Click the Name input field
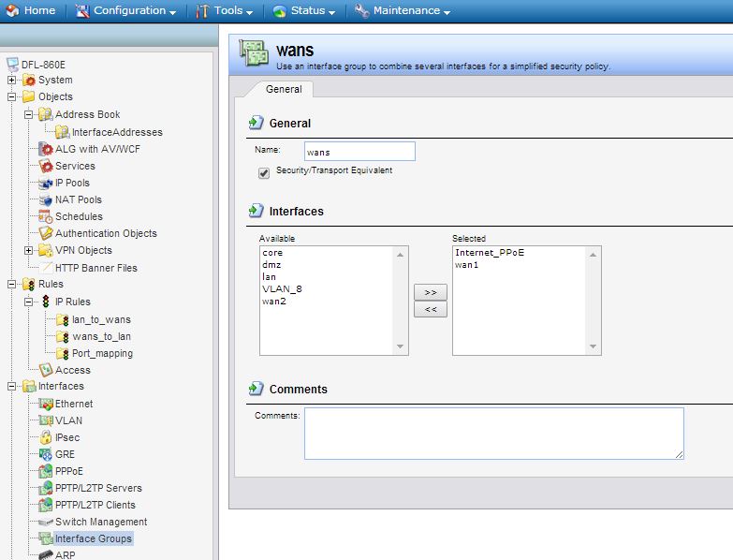 pos(359,152)
